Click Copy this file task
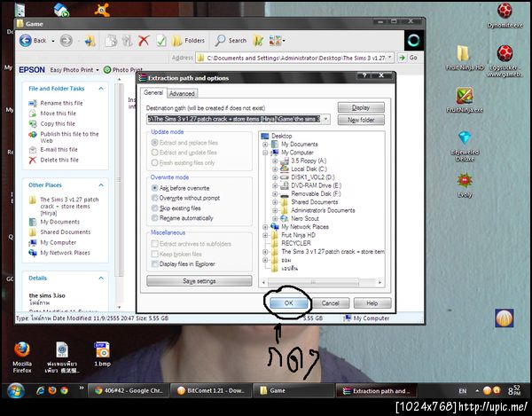The image size is (532, 416). (58, 123)
